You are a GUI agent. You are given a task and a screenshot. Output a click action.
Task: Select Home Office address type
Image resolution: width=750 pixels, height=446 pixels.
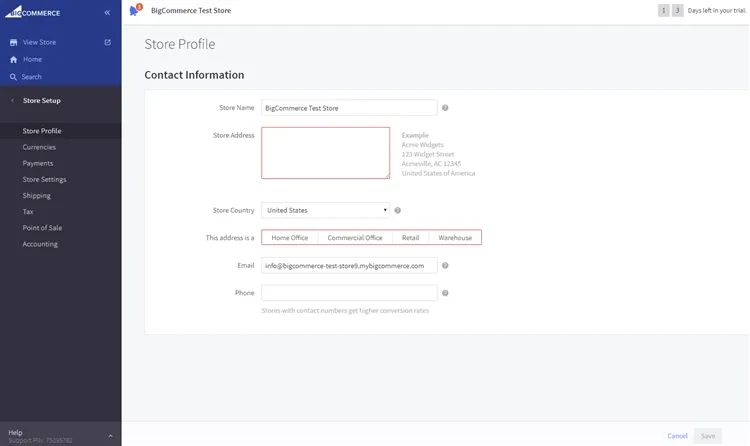point(289,237)
